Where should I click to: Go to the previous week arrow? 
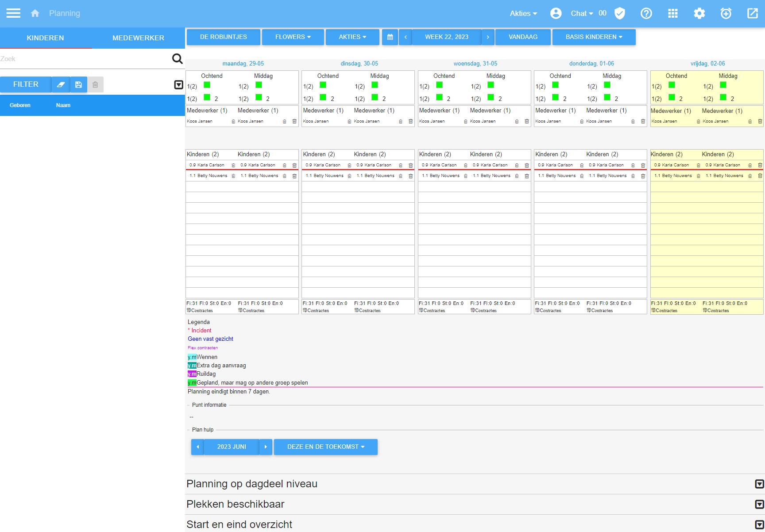click(406, 37)
